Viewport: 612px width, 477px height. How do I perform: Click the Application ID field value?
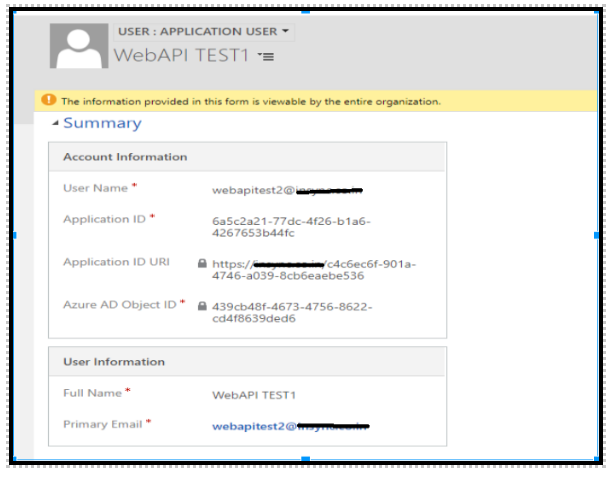pyautogui.click(x=291, y=227)
